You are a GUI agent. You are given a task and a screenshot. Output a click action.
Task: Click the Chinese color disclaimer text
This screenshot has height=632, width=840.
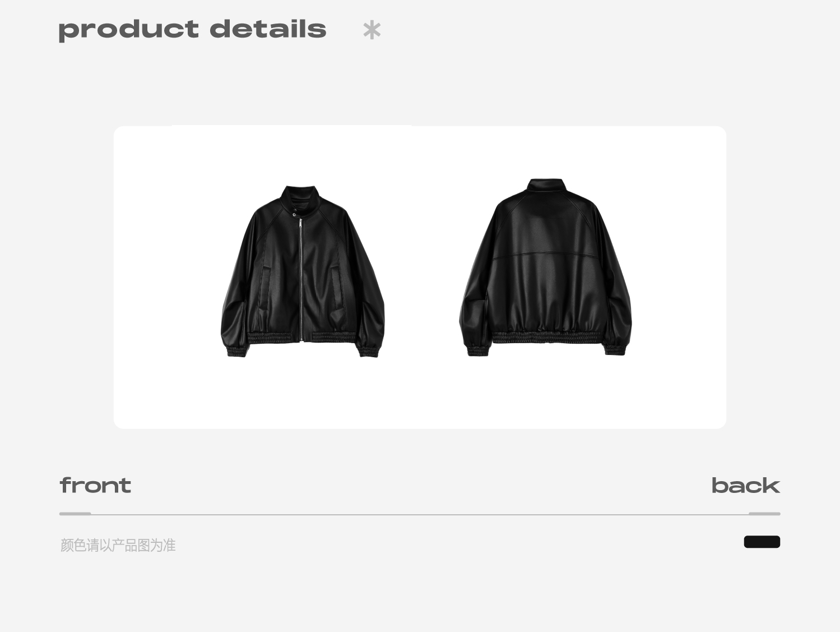118,545
